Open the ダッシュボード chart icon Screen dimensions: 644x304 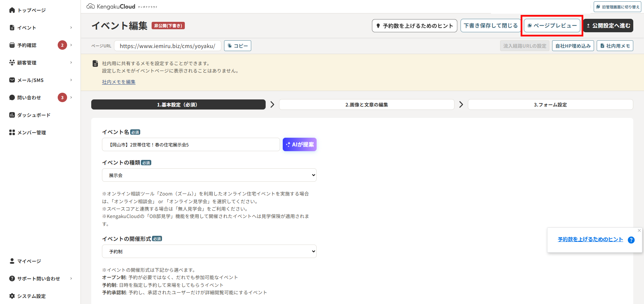(x=12, y=115)
